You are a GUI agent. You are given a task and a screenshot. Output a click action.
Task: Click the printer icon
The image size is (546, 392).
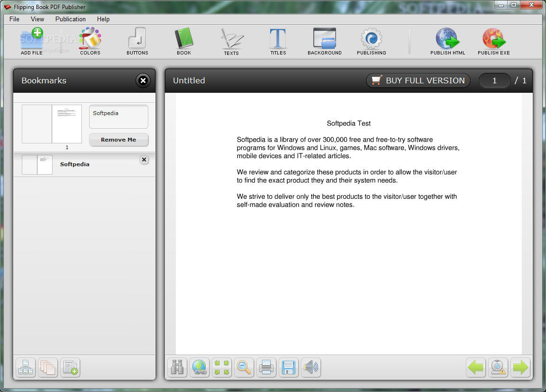tap(266, 367)
